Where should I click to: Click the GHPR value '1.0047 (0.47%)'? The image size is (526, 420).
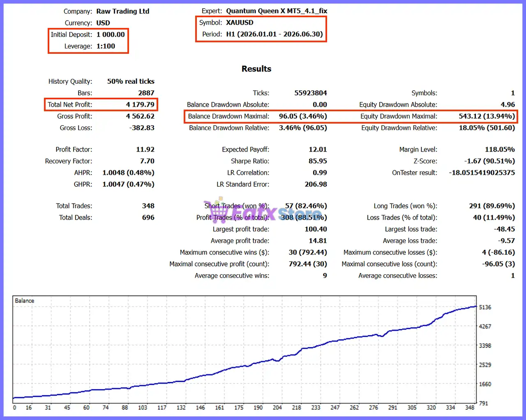pos(128,184)
